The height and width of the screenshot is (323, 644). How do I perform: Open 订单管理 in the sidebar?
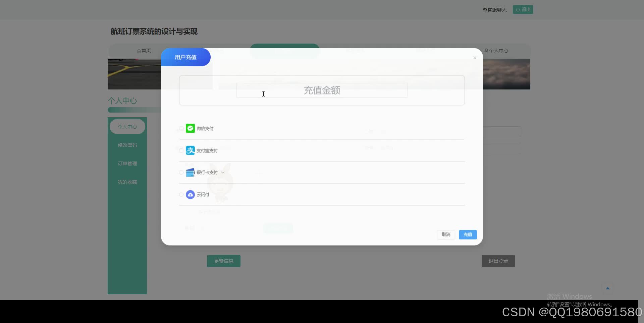[127, 164]
